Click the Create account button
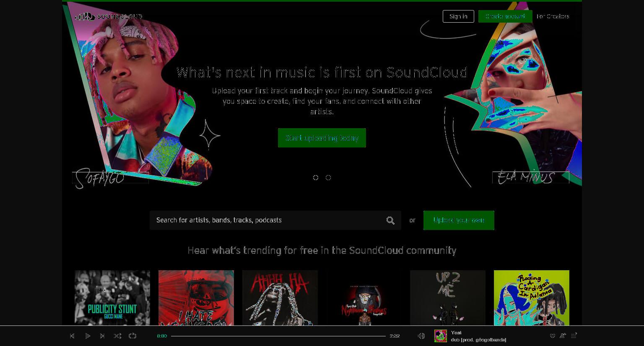644x346 pixels. click(505, 16)
